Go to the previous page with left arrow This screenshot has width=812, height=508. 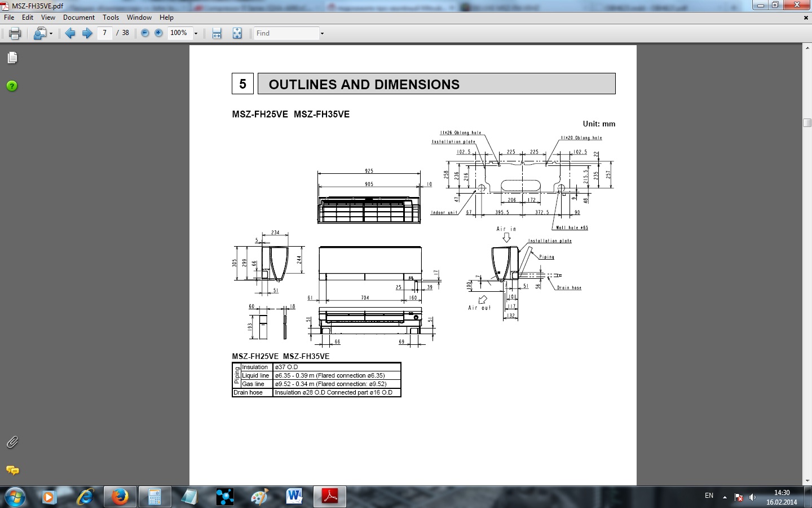click(70, 33)
